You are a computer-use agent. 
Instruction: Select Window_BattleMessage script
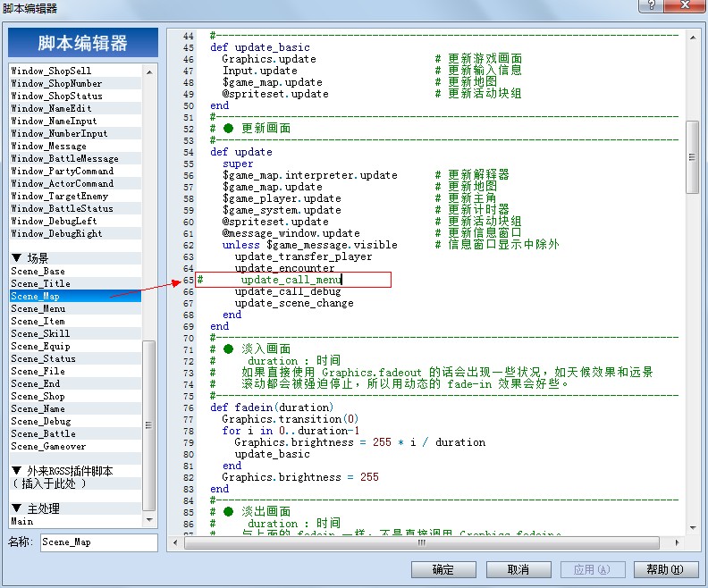coord(75,158)
